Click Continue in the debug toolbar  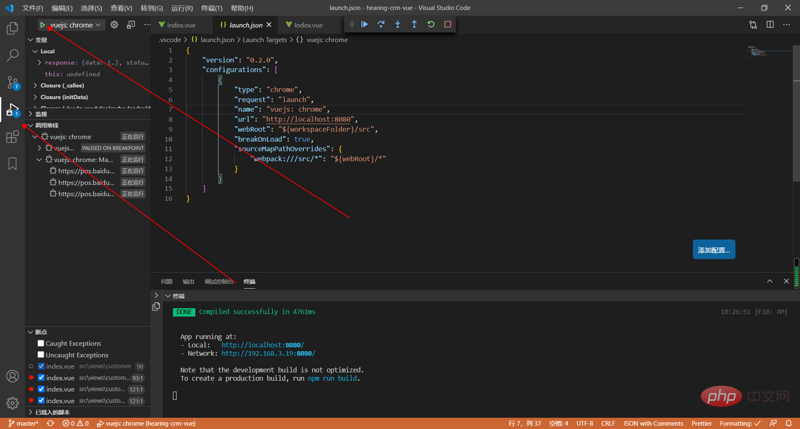tap(364, 24)
